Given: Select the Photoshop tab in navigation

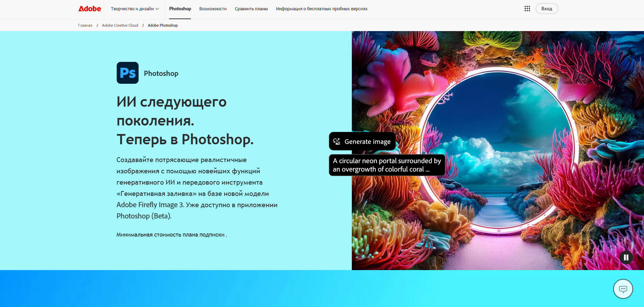Looking at the screenshot, I should 180,9.
